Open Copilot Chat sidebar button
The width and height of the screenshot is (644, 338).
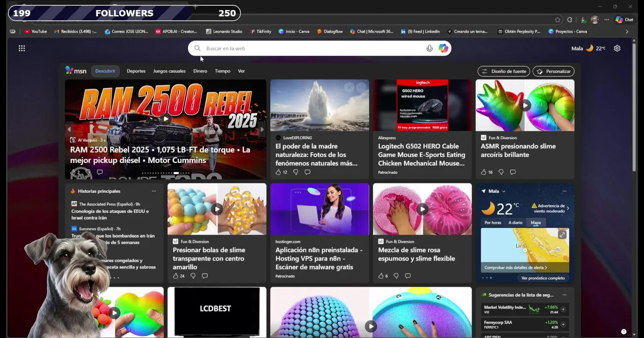(625, 20)
